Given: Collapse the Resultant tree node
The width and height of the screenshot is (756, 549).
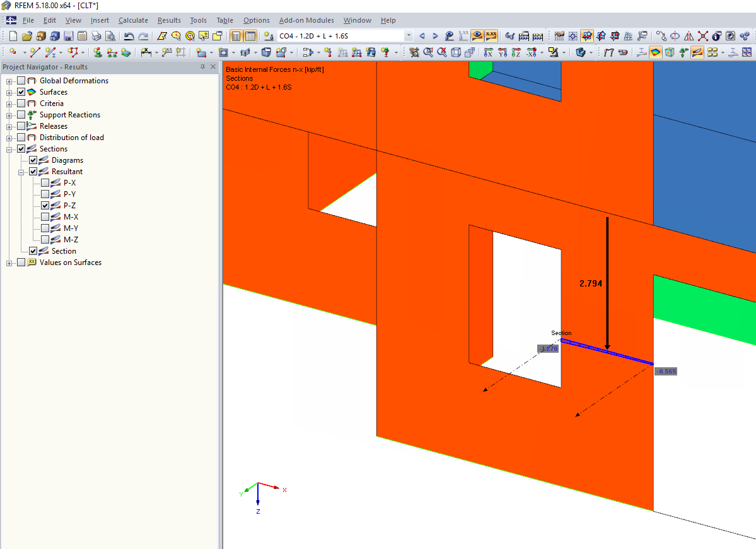Looking at the screenshot, I should [x=21, y=172].
